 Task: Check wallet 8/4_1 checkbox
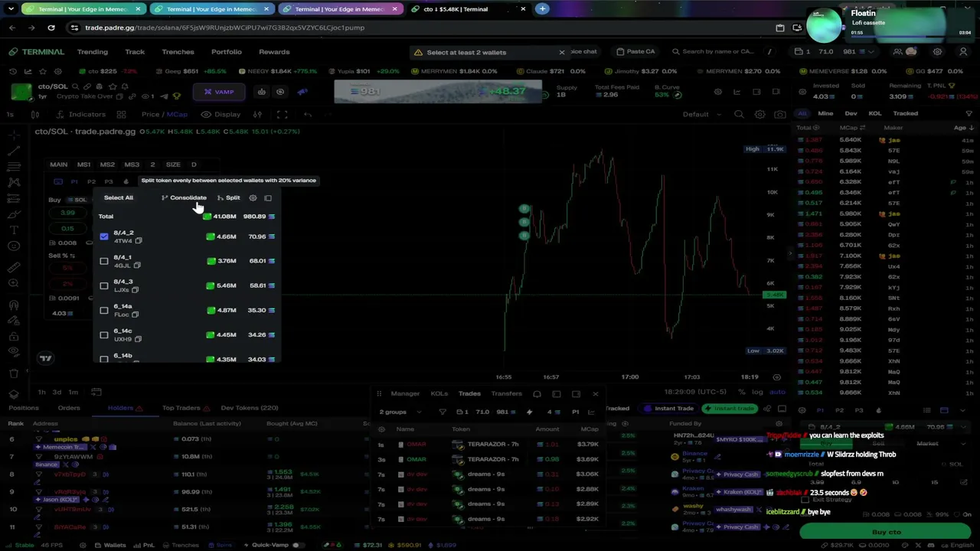pyautogui.click(x=104, y=261)
